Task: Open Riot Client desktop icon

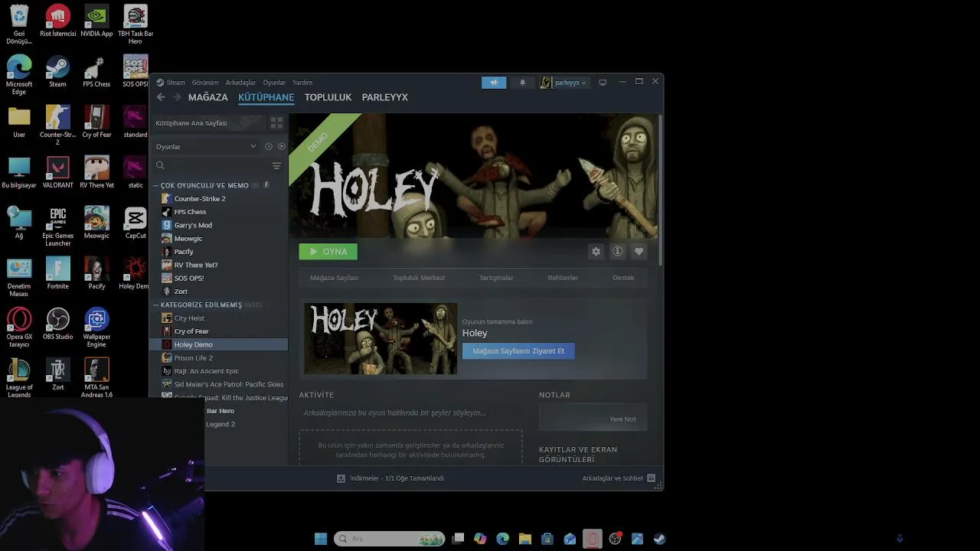Action: point(58,21)
